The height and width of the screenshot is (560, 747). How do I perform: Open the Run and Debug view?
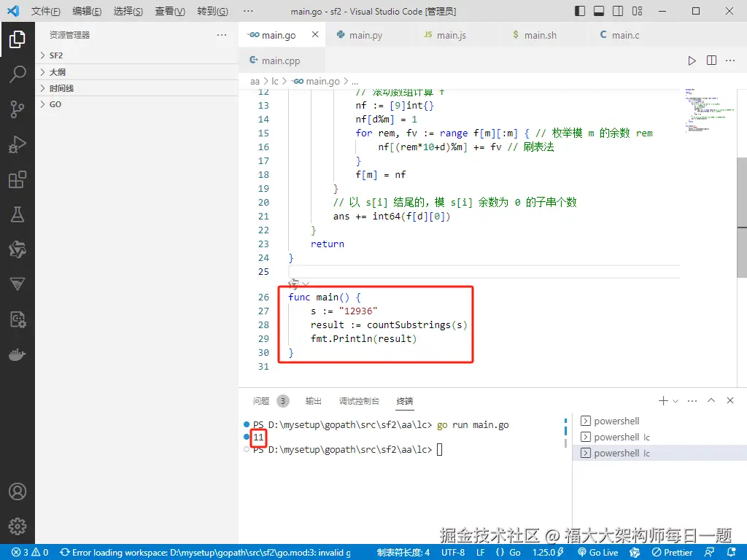(18, 144)
